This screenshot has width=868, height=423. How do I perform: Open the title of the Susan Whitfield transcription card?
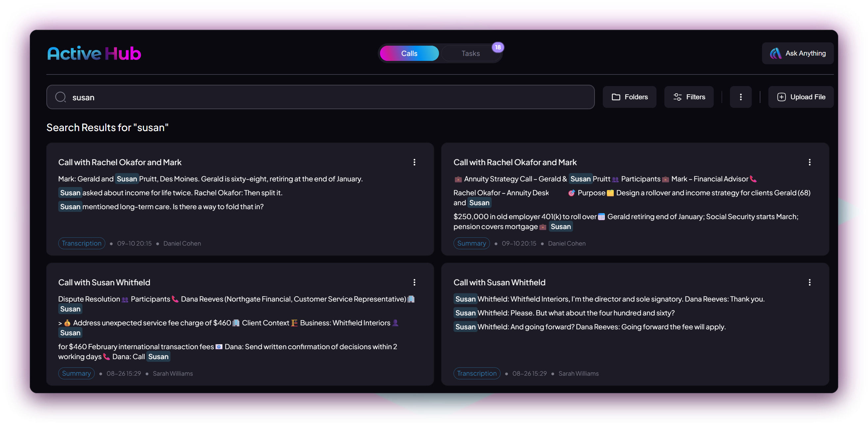tap(499, 282)
